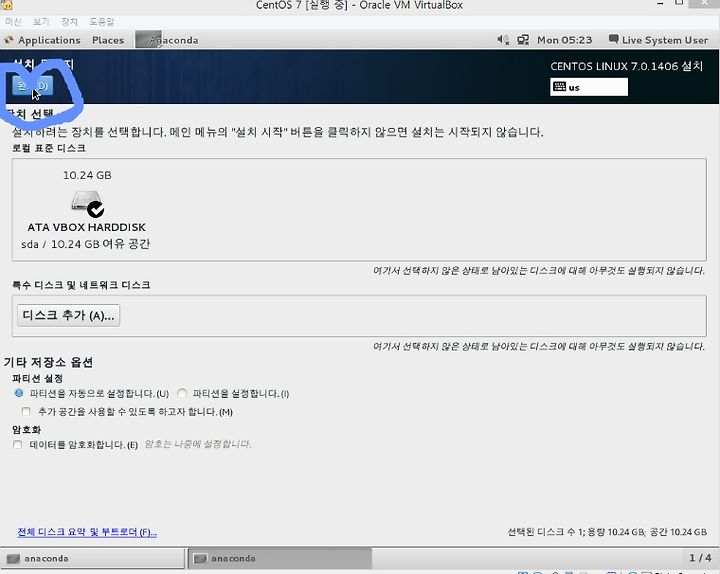720x574 pixels.
Task: Click the 기타 저장소 옵션 heading
Action: click(x=48, y=362)
